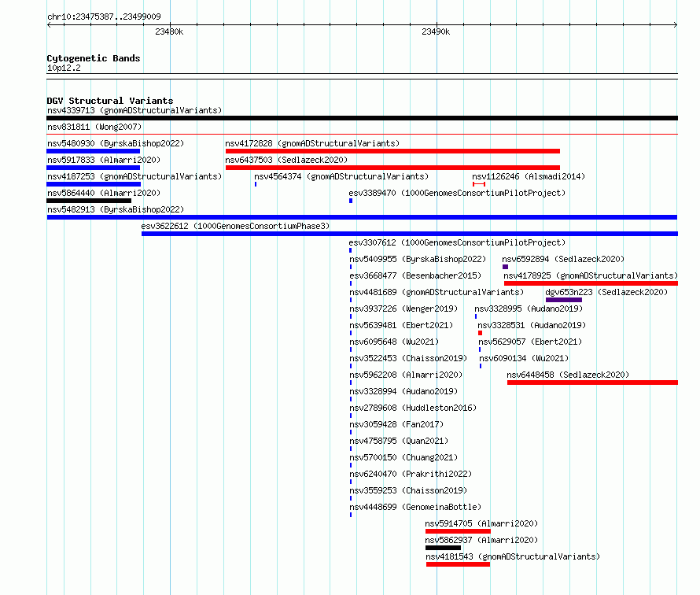Click esv3389470 1000GenomesConsortiumPilotProject label
Image resolution: width=700 pixels, height=595 pixels.
pyautogui.click(x=457, y=193)
